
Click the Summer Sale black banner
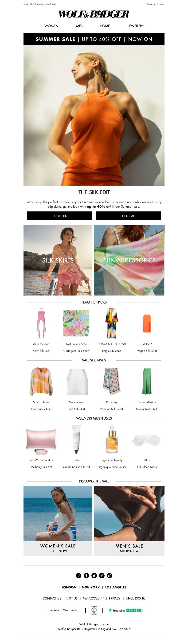(x=94, y=39)
